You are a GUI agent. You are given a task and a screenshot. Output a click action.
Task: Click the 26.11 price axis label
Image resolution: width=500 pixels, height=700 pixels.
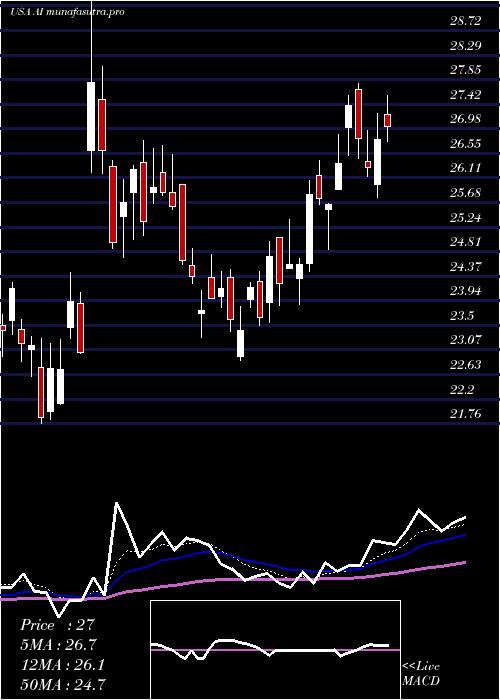point(466,168)
